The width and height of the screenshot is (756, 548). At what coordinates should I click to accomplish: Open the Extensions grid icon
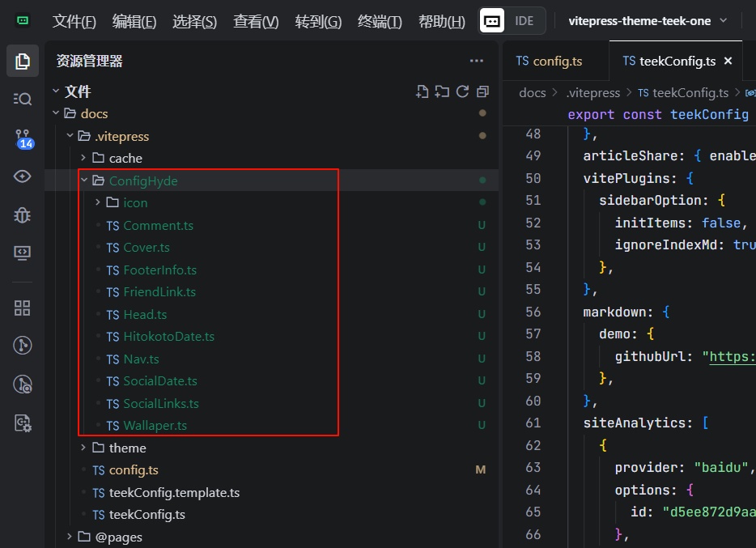[23, 308]
